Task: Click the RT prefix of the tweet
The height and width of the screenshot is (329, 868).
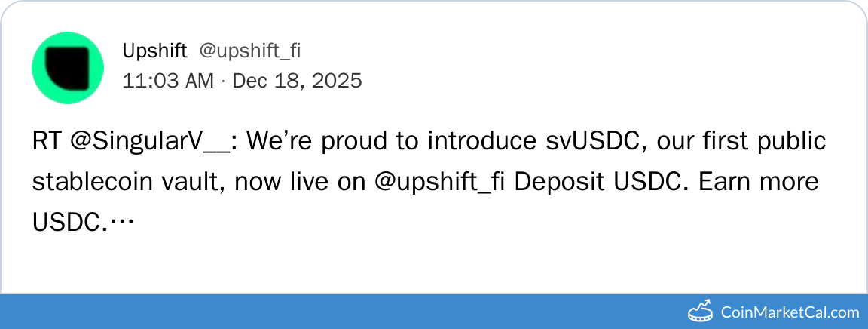Action: (47, 141)
